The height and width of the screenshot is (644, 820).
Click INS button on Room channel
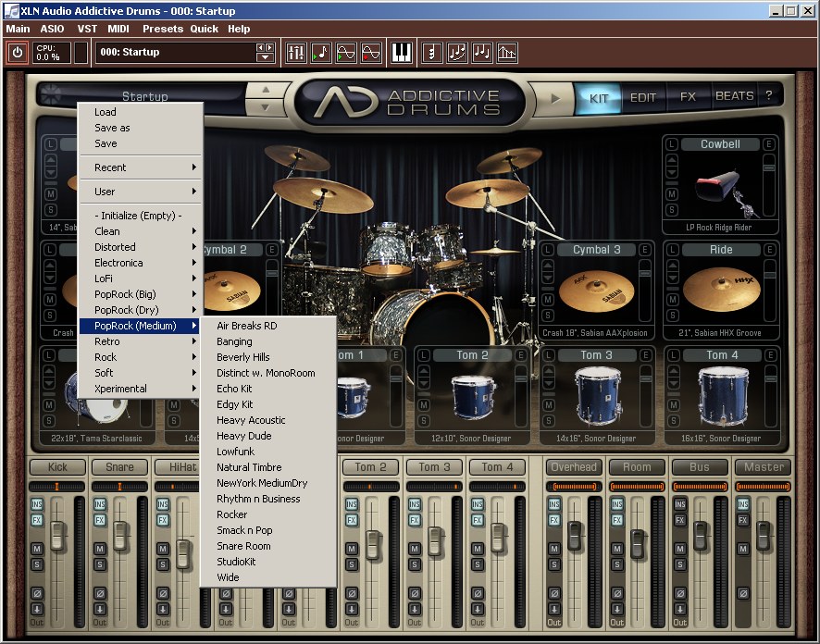[x=617, y=504]
